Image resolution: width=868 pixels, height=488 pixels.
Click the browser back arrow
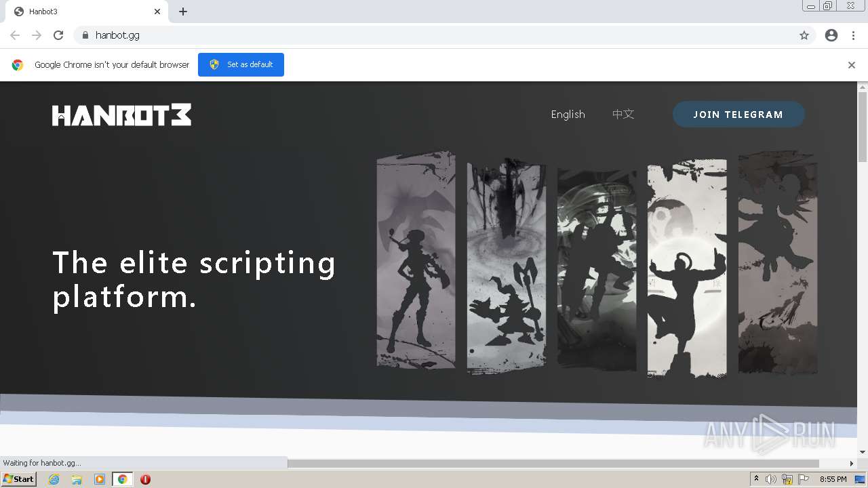click(x=15, y=35)
